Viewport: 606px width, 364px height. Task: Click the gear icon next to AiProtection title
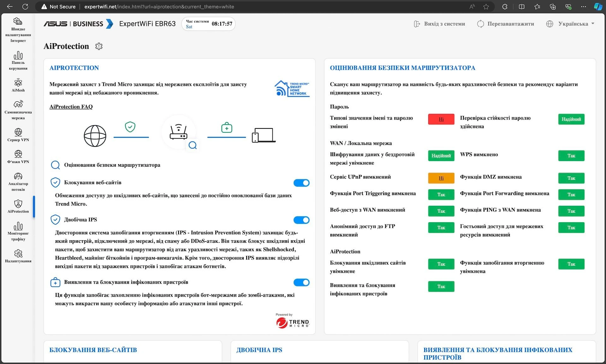99,46
